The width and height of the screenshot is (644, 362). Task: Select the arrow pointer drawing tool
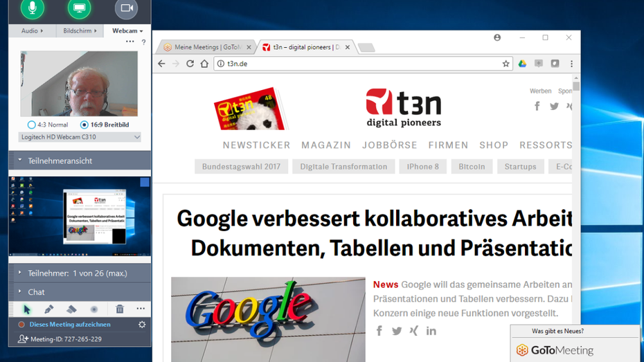pos(27,309)
